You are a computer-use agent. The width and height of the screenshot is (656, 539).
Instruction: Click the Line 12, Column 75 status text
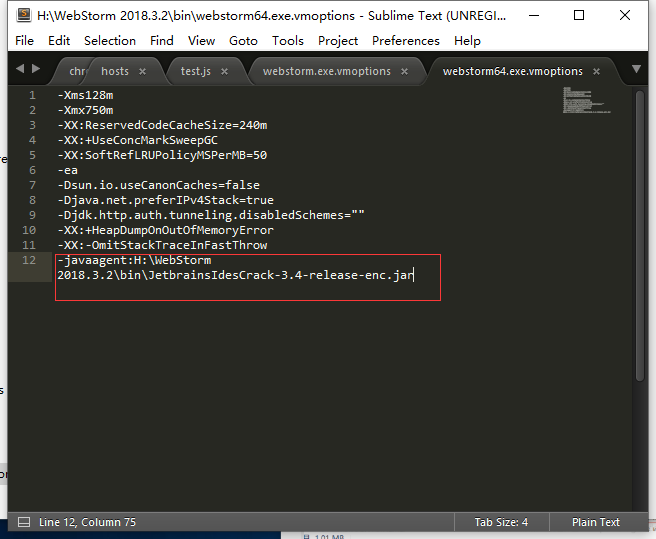pos(87,522)
